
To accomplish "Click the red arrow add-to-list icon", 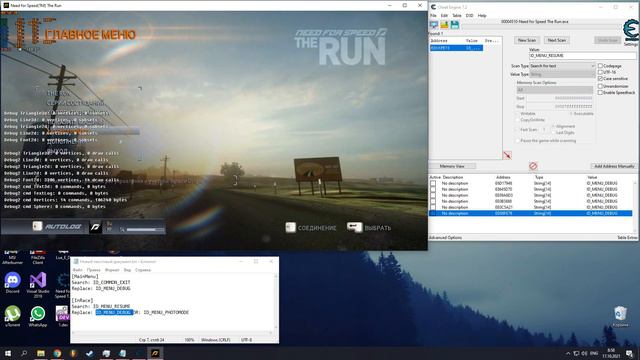I will 507,156.
